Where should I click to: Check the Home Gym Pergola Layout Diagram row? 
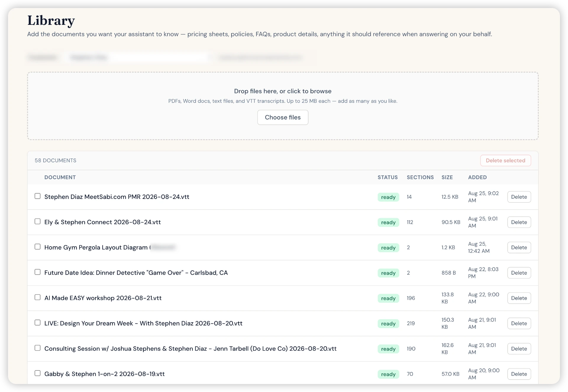[38, 247]
